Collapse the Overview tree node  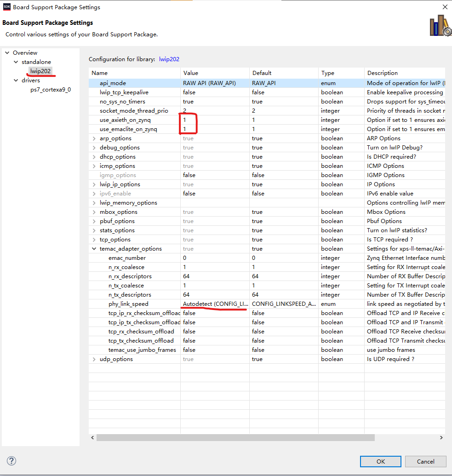coord(7,53)
